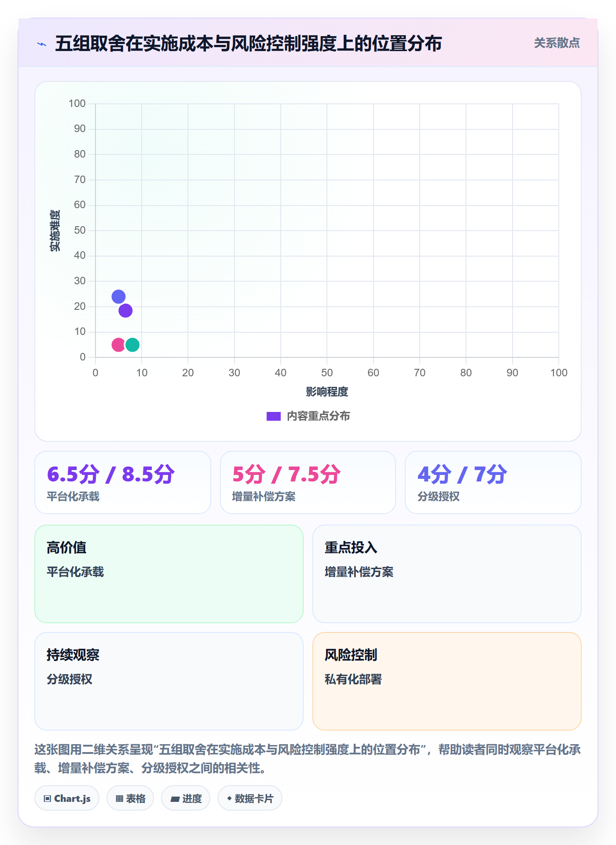Click the 数据卡片 tag
Screen dimensions: 616x845
[x=250, y=798]
